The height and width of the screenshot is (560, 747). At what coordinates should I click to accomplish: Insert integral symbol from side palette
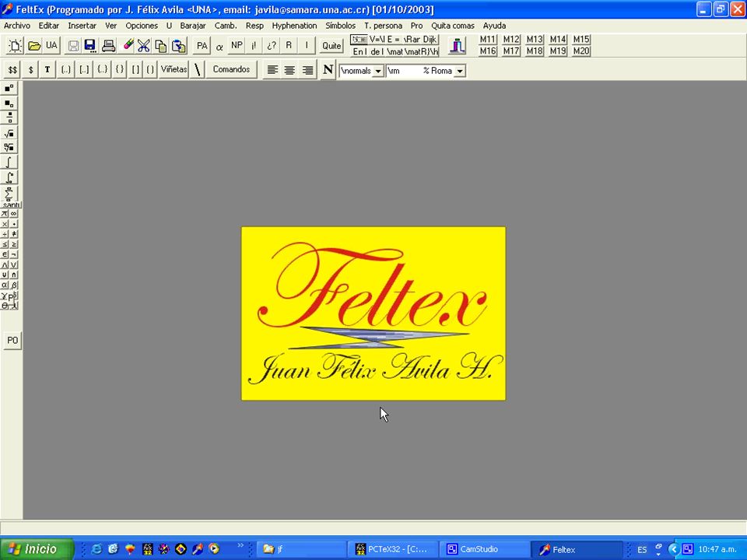point(9,162)
